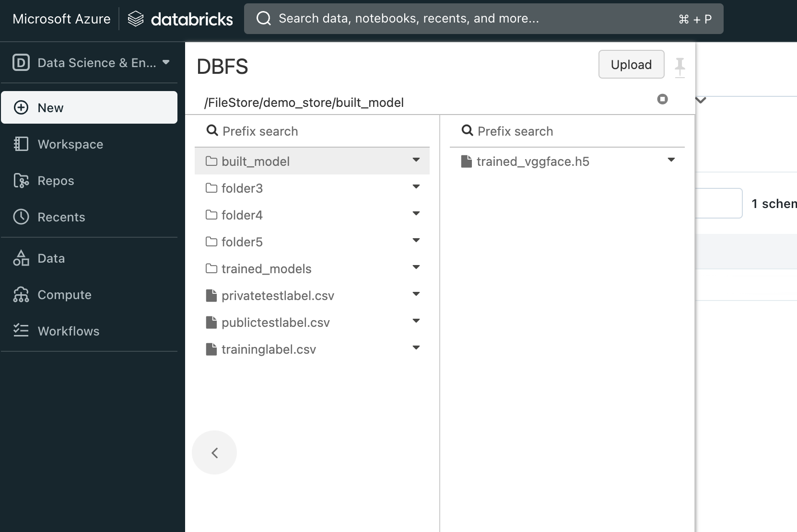Viewport: 797px width, 532px height.
Task: Open the built_model folder dropdown arrow
Action: click(x=416, y=160)
